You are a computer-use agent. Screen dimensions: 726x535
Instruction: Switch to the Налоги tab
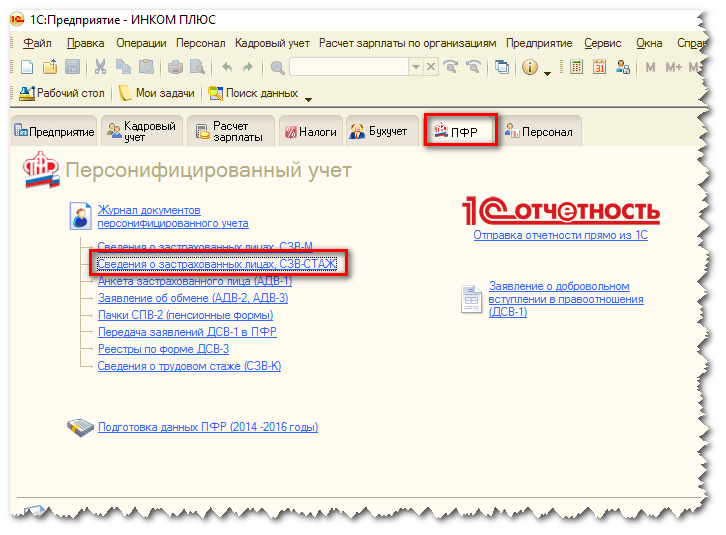(311, 131)
